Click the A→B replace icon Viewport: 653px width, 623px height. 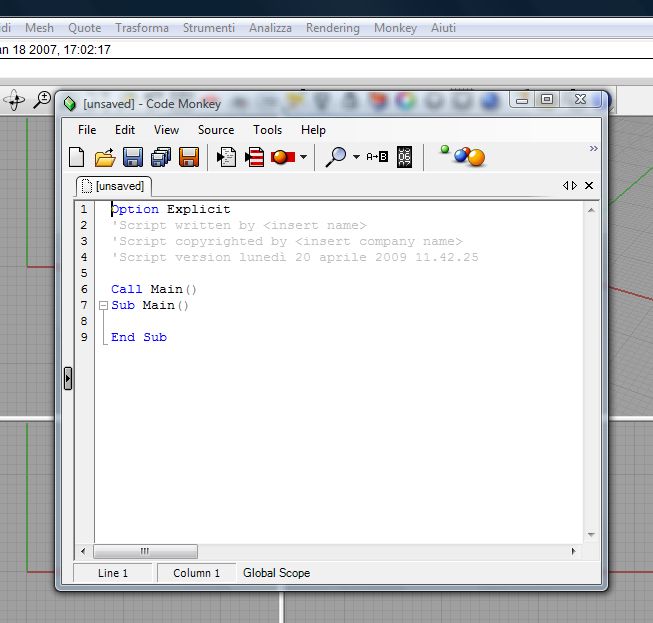coord(377,157)
